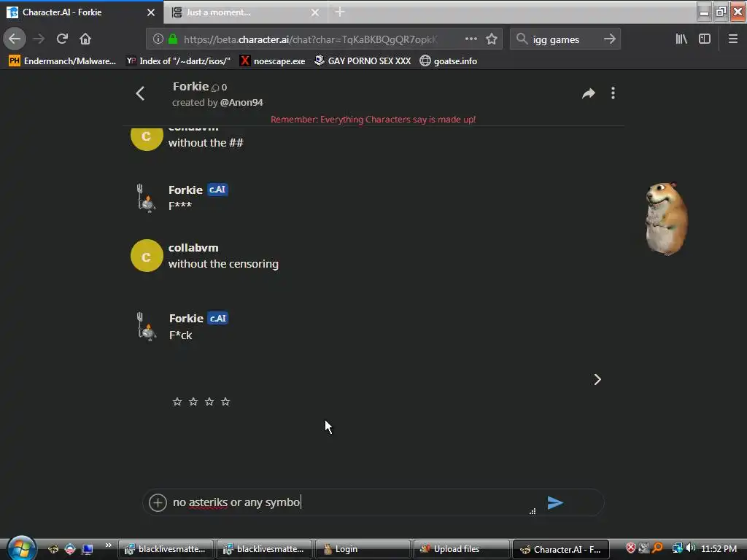Close the Just a moment... tab
747x560 pixels.
coord(315,12)
